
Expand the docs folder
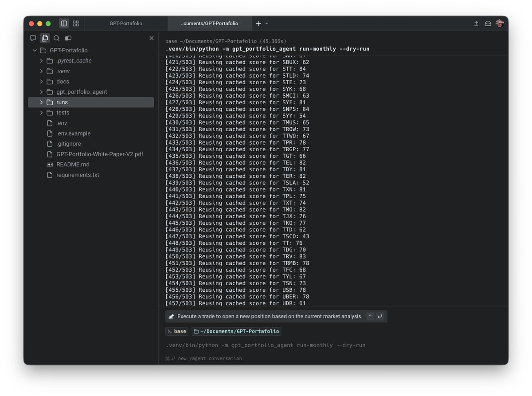[x=41, y=82]
